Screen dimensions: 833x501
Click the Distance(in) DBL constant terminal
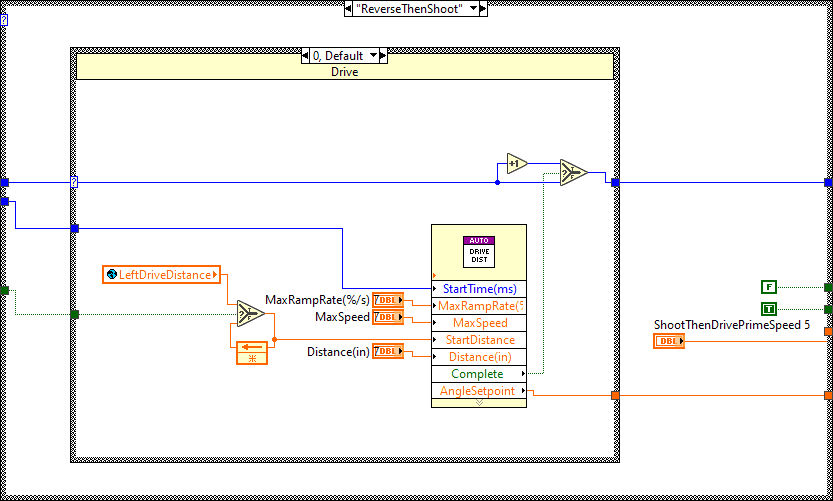click(x=387, y=351)
